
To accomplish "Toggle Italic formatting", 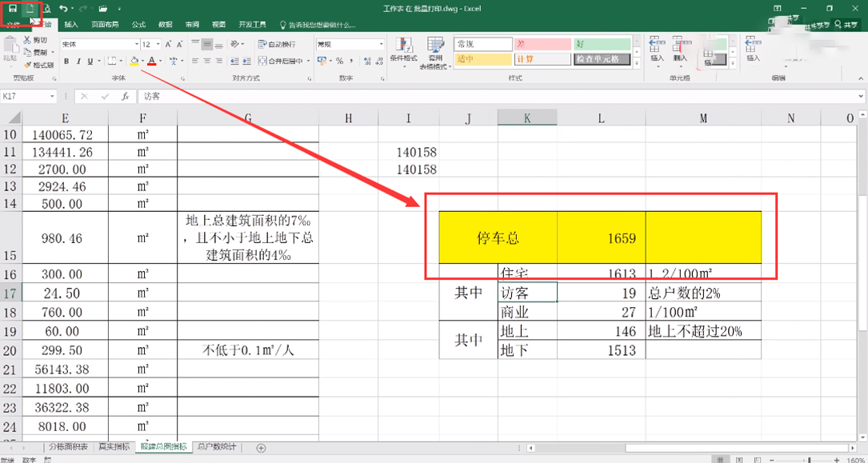I will click(78, 61).
